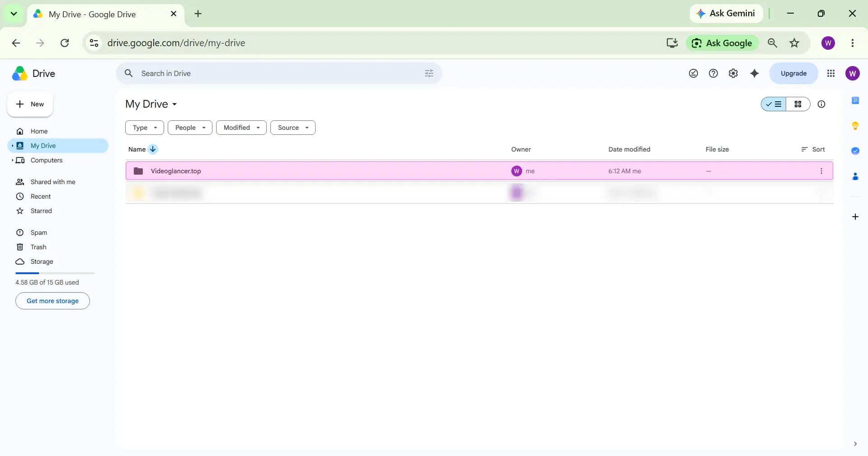Viewport: 868px width, 456px height.
Task: Open the People filter dropdown
Action: click(x=190, y=128)
